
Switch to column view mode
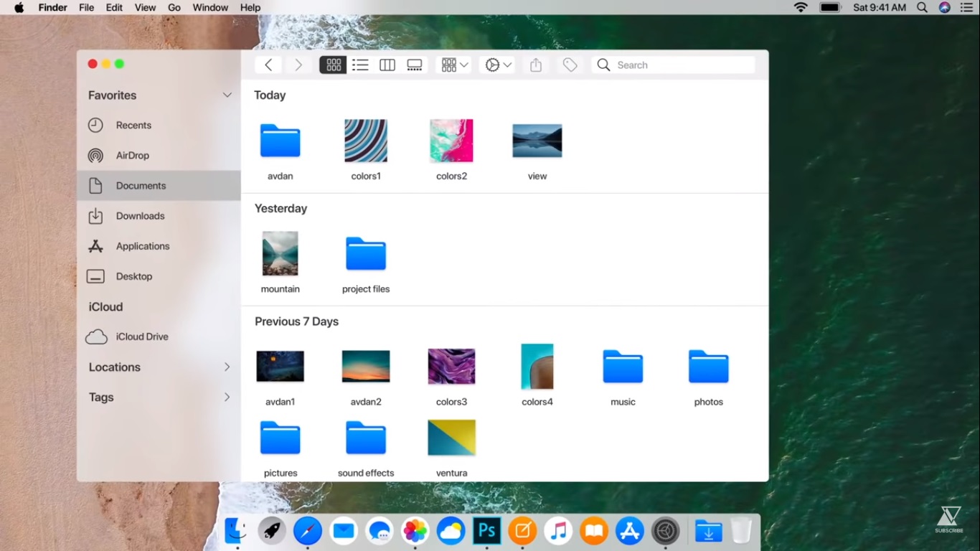pos(387,65)
